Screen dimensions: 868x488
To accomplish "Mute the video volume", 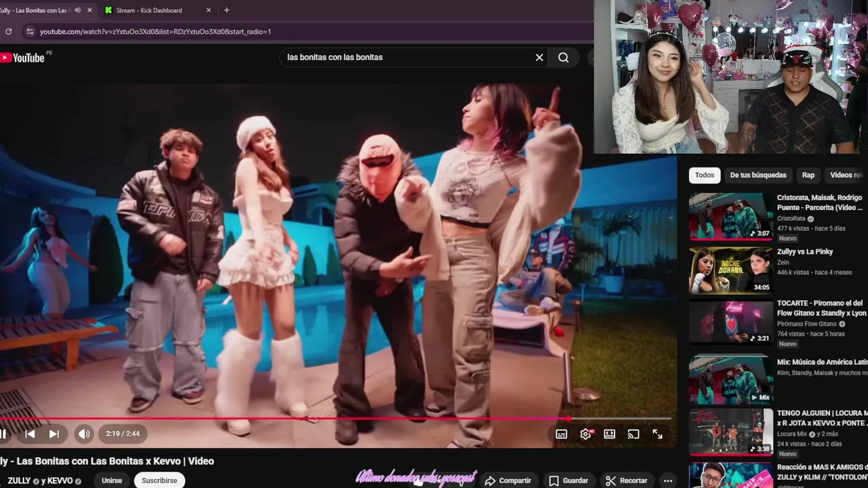I will (84, 434).
